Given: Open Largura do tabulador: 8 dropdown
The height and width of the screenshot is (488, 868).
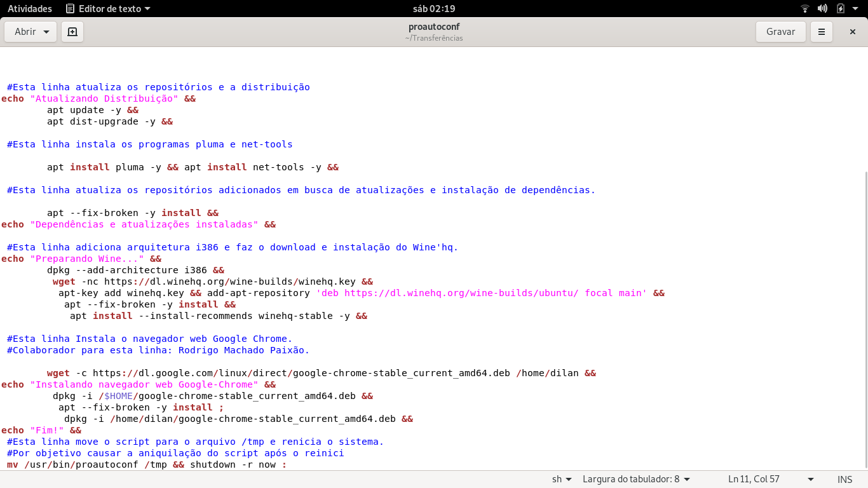Looking at the screenshot, I should tap(636, 480).
